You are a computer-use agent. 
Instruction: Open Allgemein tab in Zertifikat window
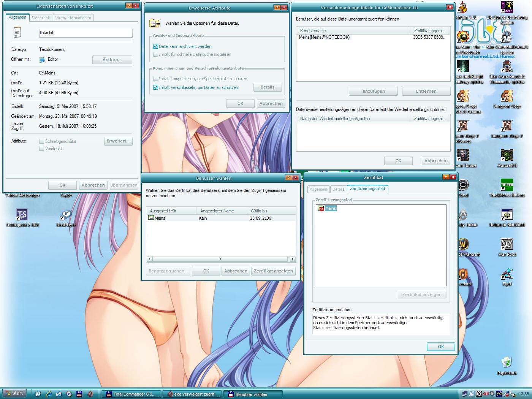(x=318, y=189)
